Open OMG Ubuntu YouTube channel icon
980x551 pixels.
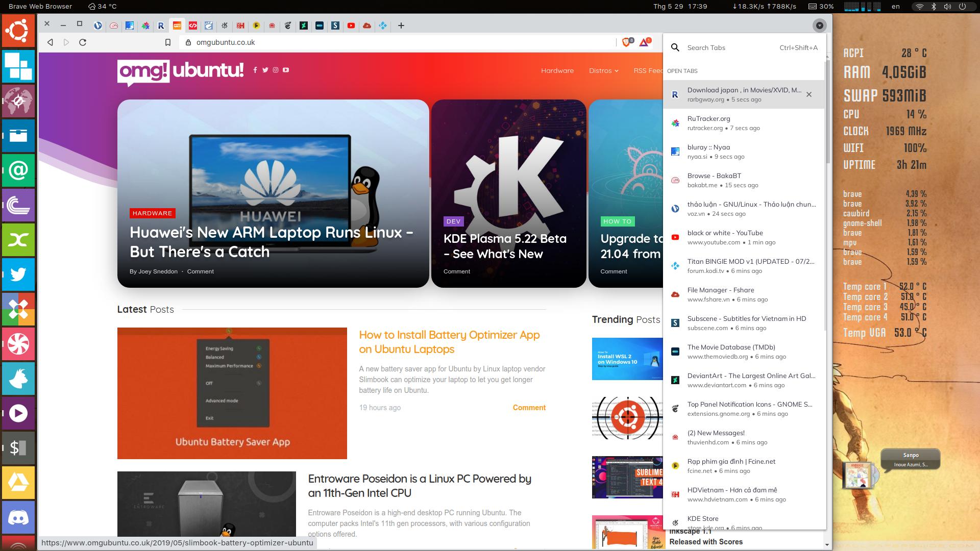tap(286, 70)
